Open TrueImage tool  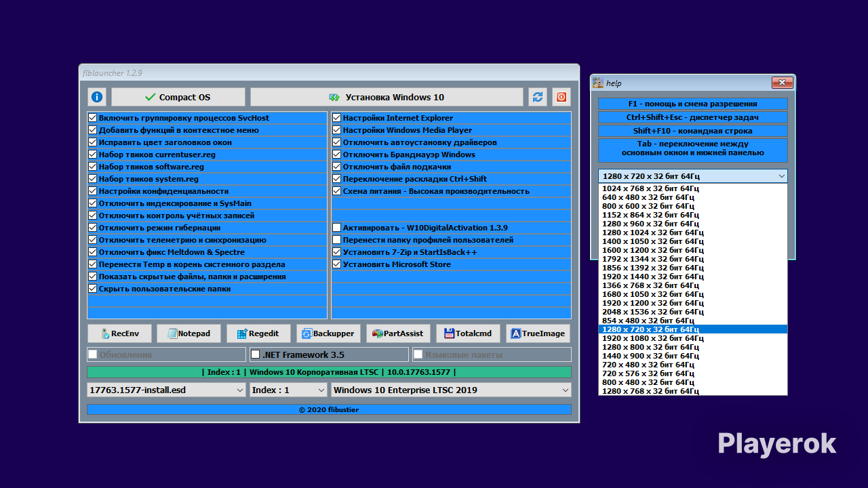tap(538, 333)
